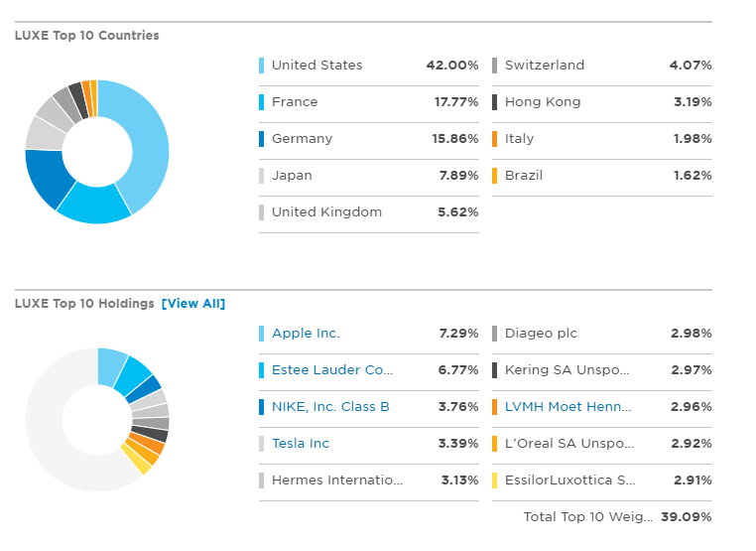
Task: Click the Switzerland 4.07% legend row
Action: point(601,66)
